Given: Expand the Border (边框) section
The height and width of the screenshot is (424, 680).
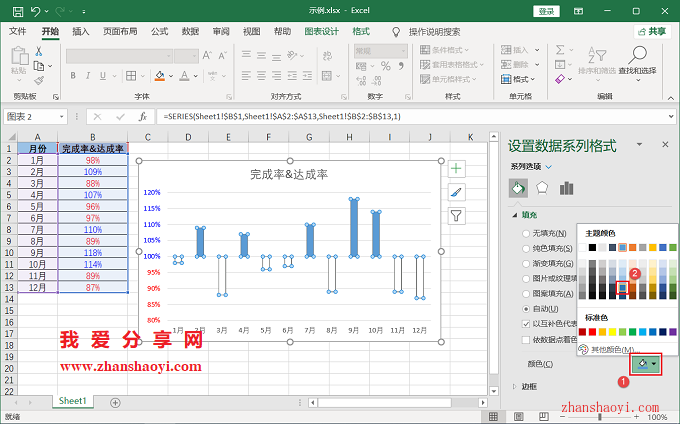Looking at the screenshot, I should [x=515, y=386].
